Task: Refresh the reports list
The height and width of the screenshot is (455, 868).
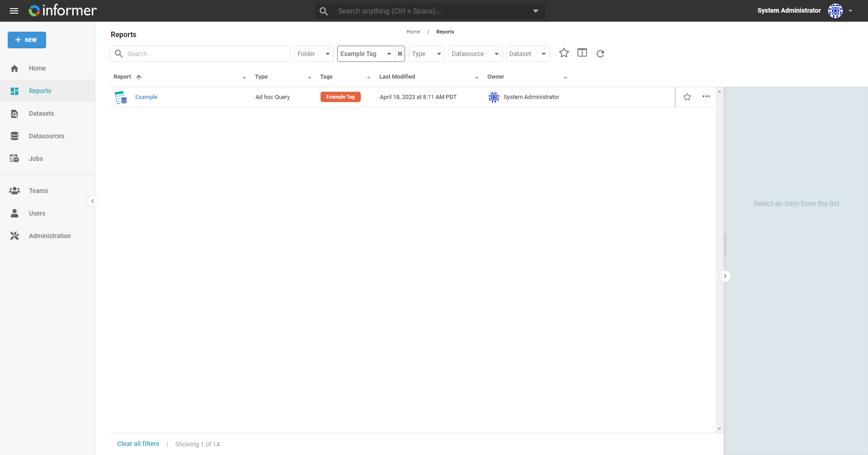Action: tap(600, 54)
